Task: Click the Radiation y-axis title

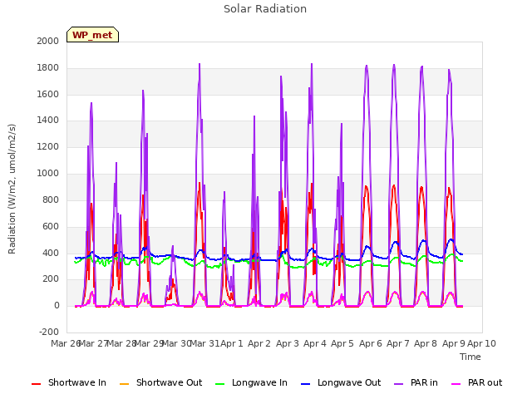Action: [x=12, y=189]
